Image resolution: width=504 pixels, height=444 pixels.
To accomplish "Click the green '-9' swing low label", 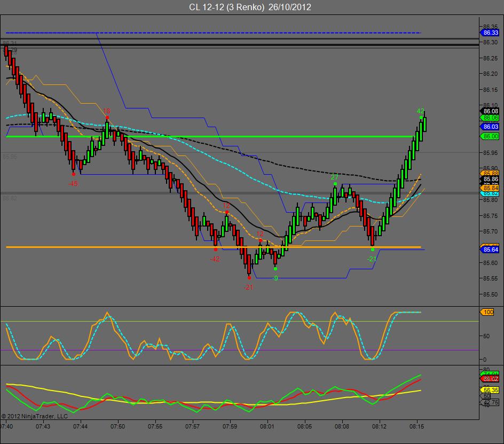I will click(x=275, y=278).
